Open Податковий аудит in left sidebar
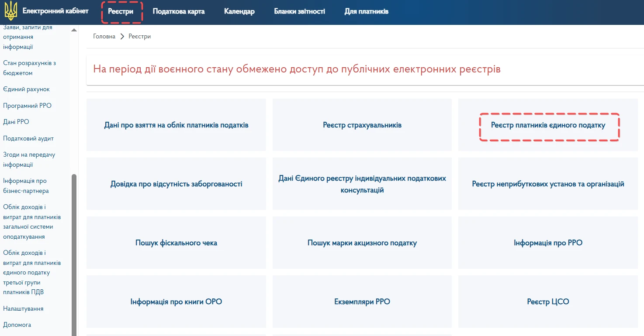The image size is (644, 336). pyautogui.click(x=28, y=138)
